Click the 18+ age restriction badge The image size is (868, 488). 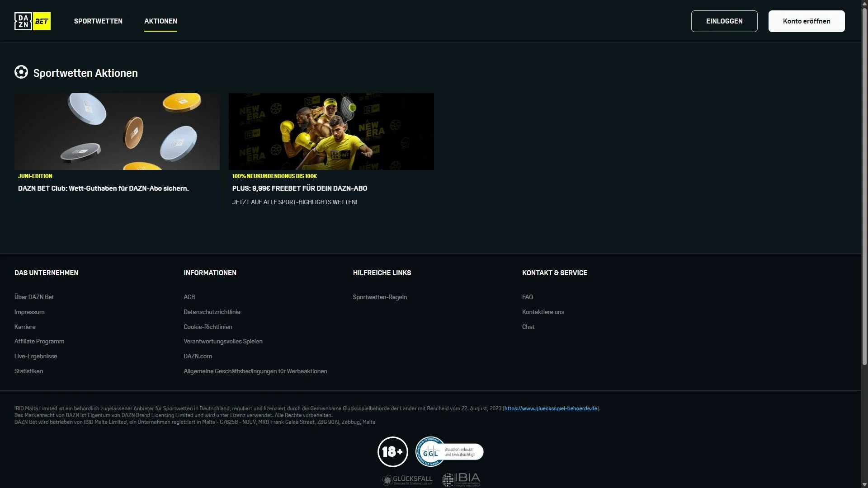[392, 452]
